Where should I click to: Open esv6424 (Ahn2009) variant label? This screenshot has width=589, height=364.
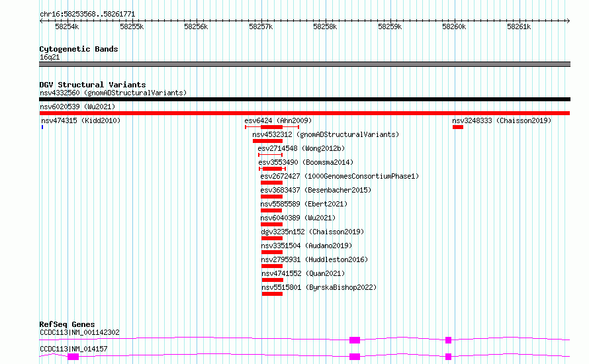coord(278,120)
